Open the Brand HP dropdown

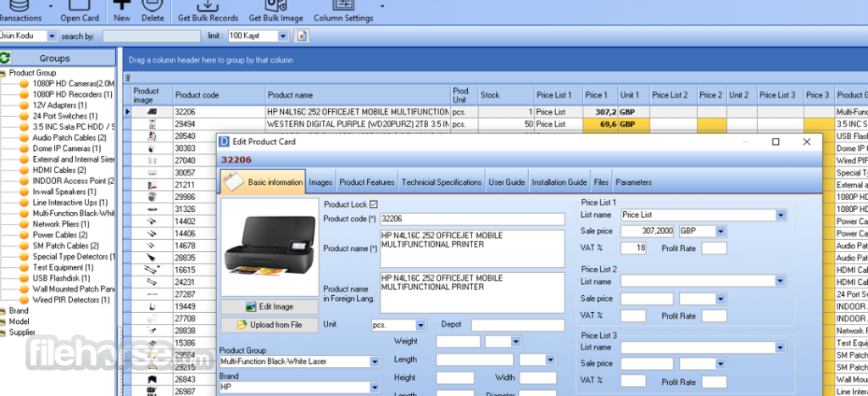pyautogui.click(x=376, y=388)
